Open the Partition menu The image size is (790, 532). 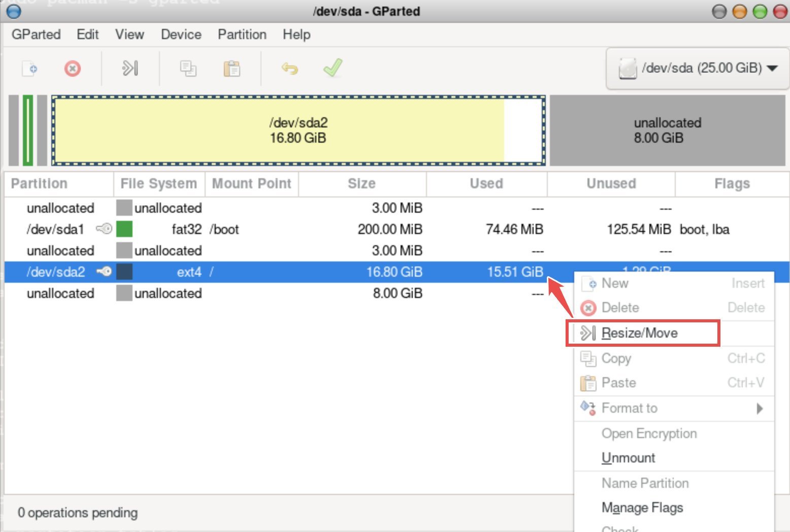242,35
